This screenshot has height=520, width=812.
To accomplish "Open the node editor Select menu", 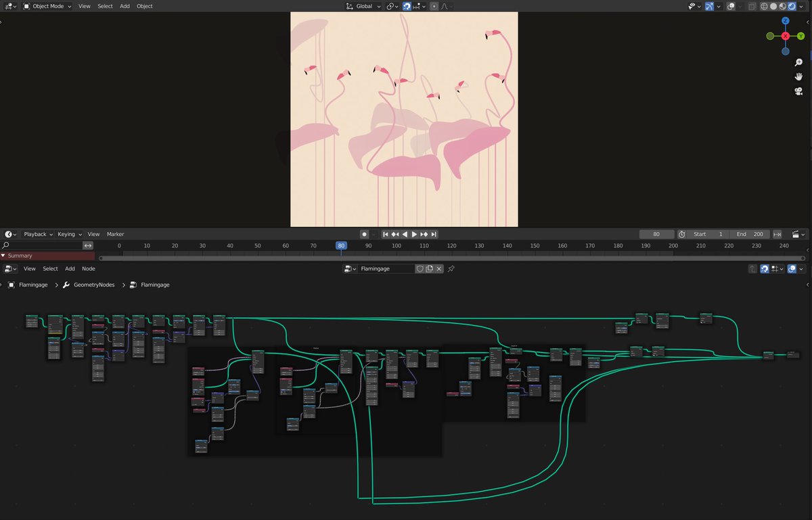I will (x=51, y=268).
